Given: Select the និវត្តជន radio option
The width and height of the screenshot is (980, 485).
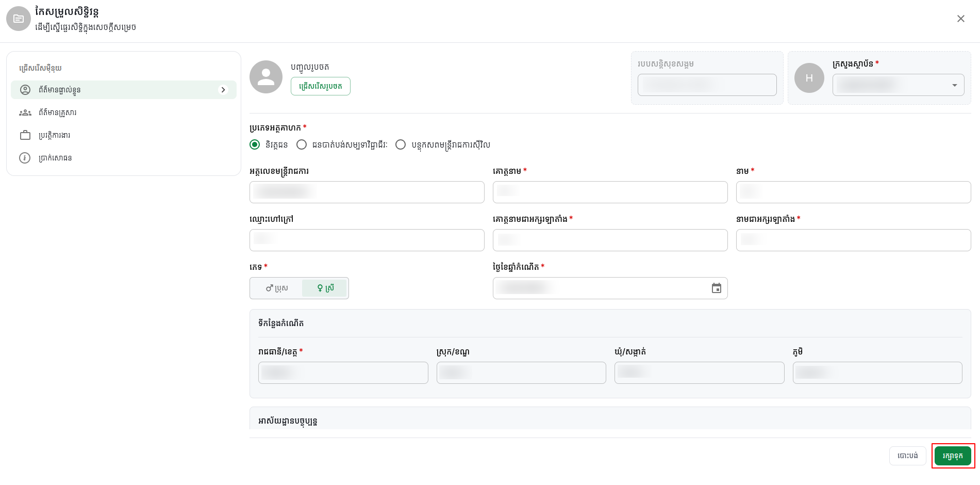Looking at the screenshot, I should (x=255, y=144).
